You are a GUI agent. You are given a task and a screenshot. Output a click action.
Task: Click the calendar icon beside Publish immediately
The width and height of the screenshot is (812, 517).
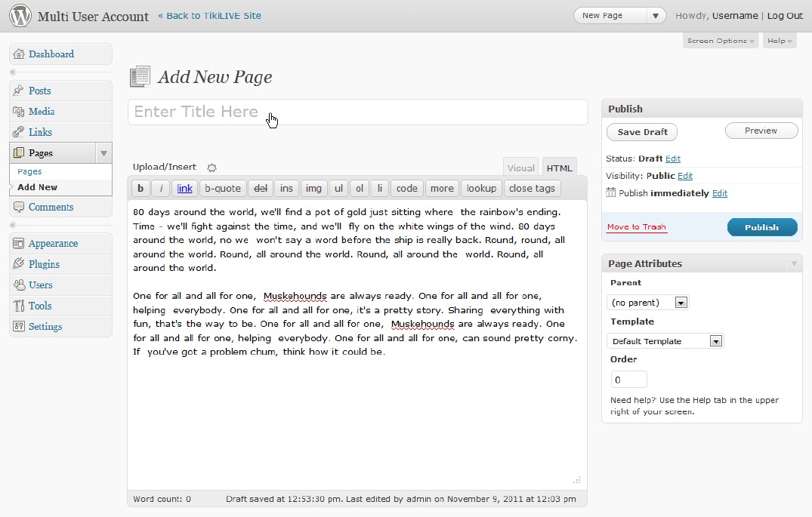[x=610, y=192]
